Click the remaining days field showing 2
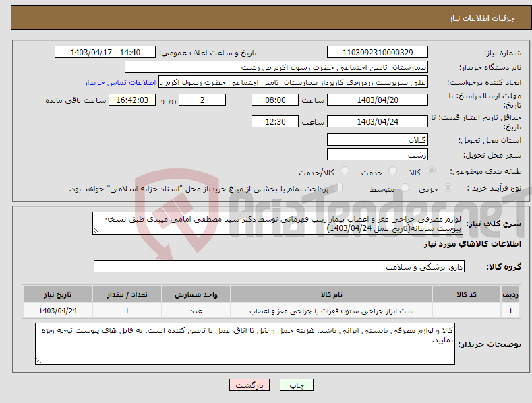532x403 pixels. pyautogui.click(x=202, y=100)
